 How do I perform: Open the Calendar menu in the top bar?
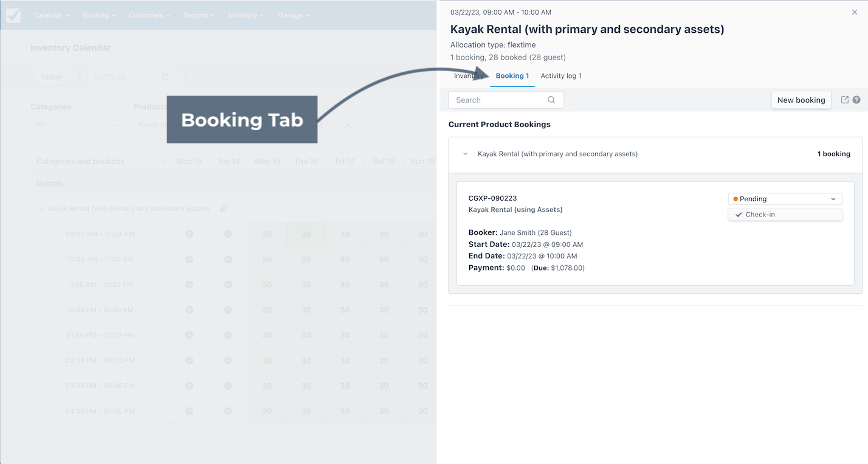click(52, 15)
